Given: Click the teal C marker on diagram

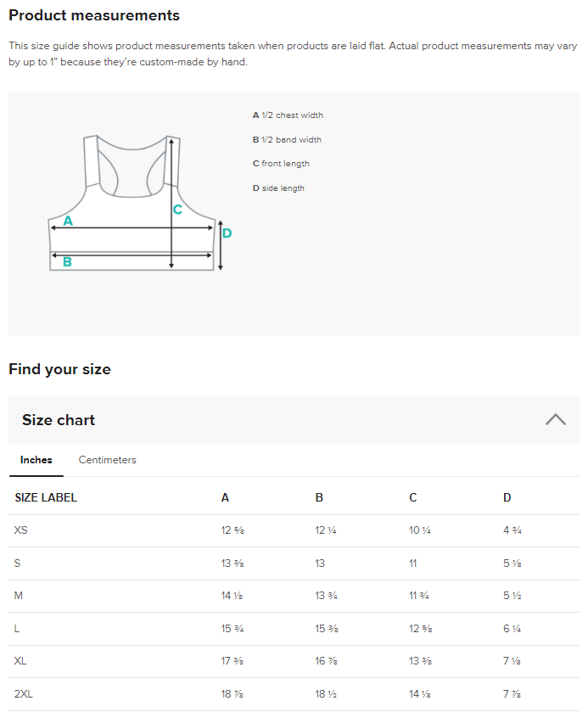Looking at the screenshot, I should tap(177, 210).
